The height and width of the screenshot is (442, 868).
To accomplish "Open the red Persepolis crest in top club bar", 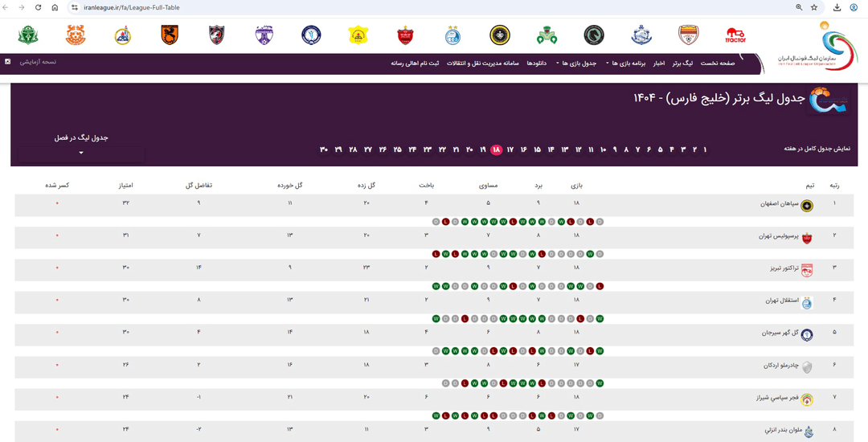I will point(405,35).
